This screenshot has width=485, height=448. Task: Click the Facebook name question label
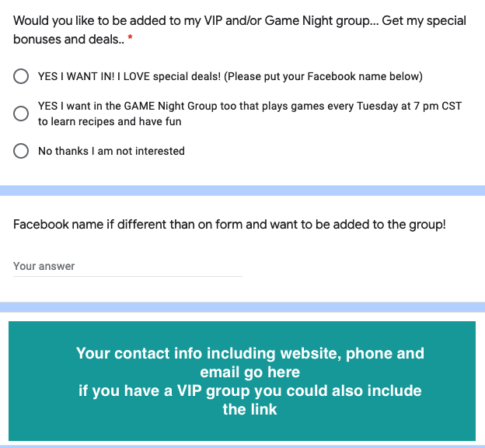pyautogui.click(x=229, y=225)
